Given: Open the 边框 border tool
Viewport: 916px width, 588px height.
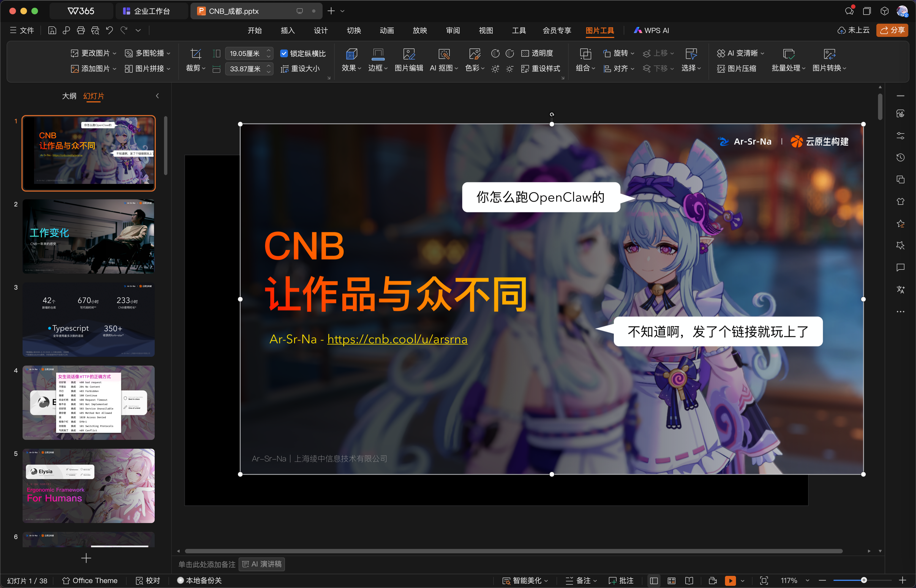Looking at the screenshot, I should (x=377, y=60).
